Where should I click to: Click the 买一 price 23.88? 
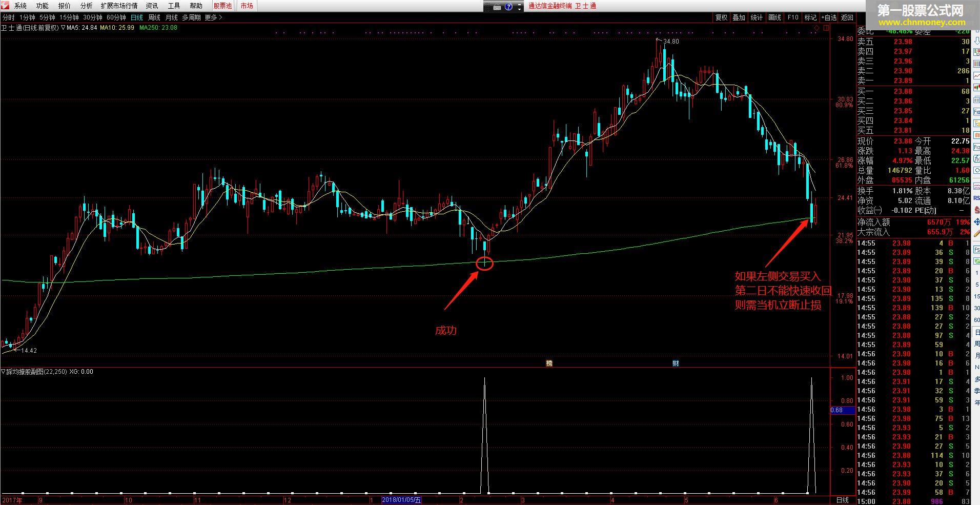[903, 91]
